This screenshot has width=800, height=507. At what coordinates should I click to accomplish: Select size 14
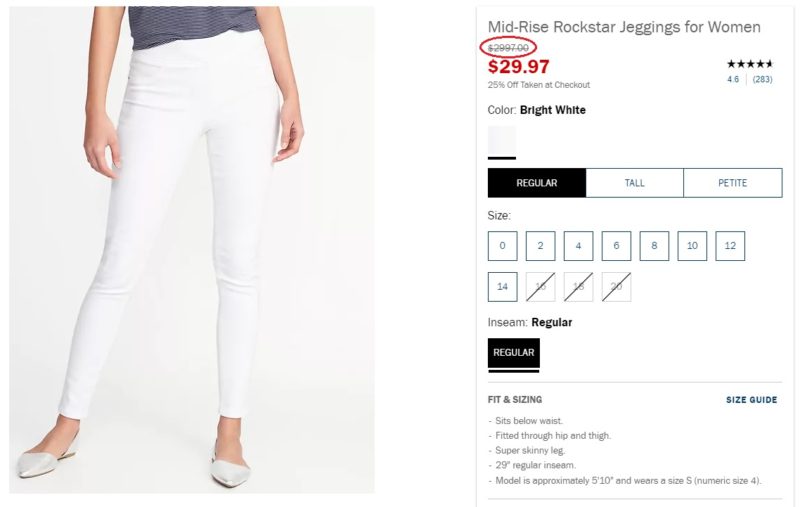pyautogui.click(x=503, y=287)
